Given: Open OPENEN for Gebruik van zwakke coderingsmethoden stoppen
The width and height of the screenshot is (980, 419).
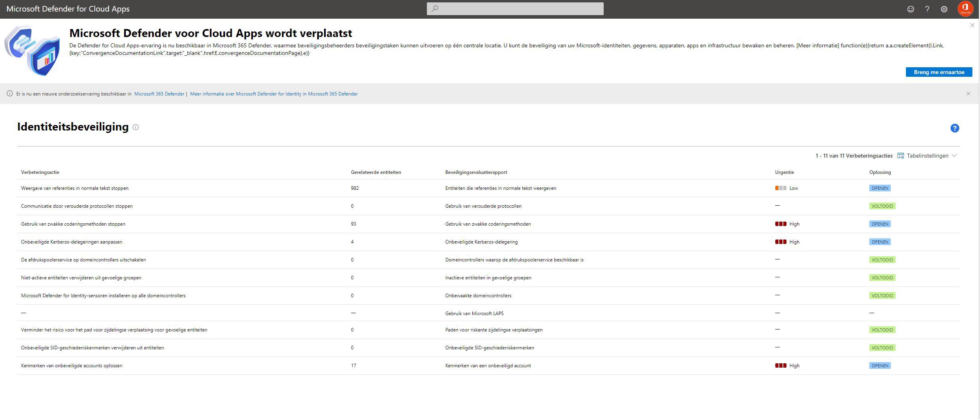Looking at the screenshot, I should (880, 224).
